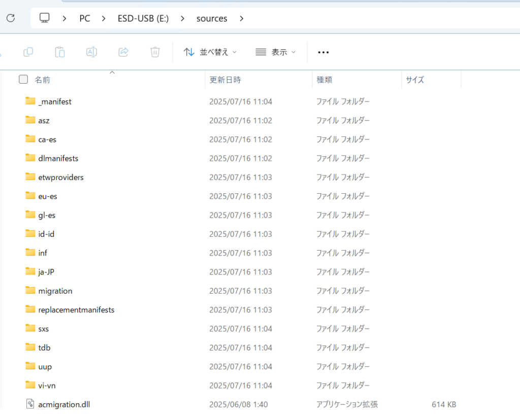
Task: Click the monitor icon in address bar
Action: pyautogui.click(x=45, y=18)
